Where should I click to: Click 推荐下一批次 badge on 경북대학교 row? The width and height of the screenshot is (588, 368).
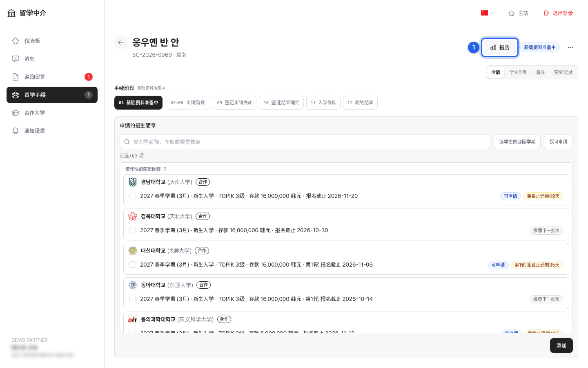point(546,231)
